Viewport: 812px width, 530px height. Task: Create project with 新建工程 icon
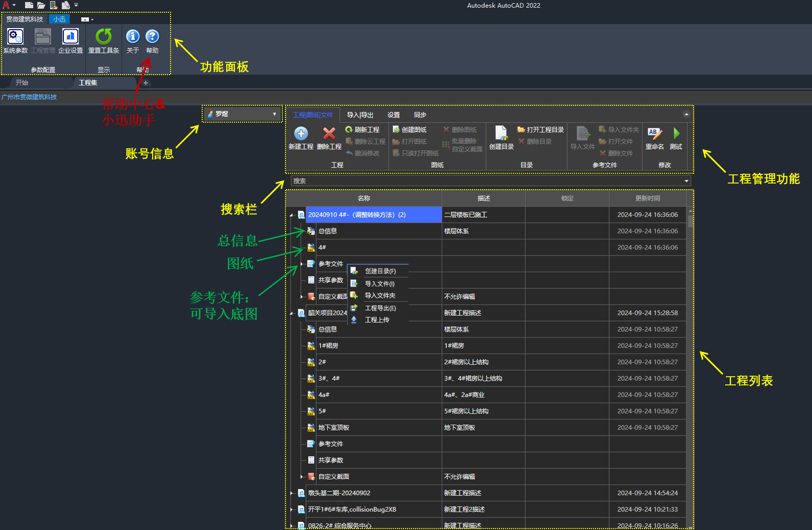click(x=301, y=133)
